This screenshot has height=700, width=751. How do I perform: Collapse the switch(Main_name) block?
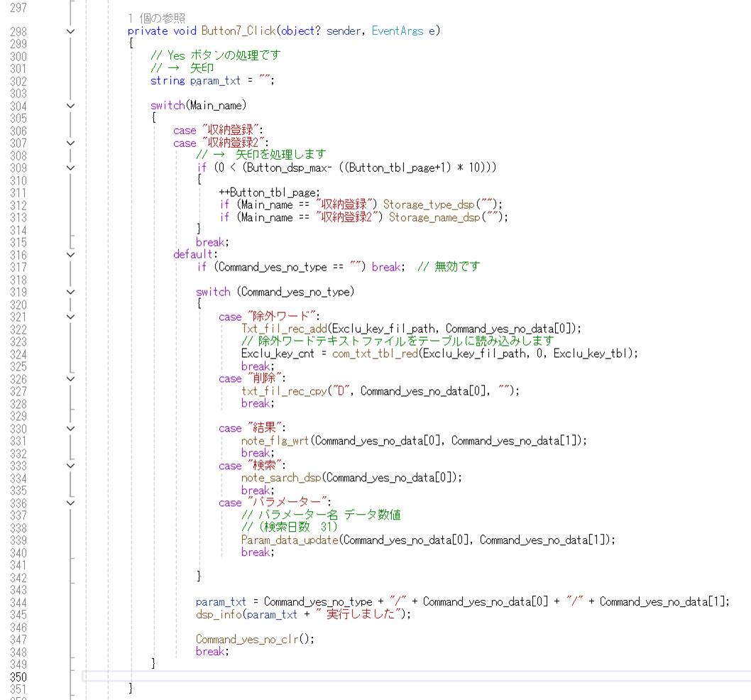point(70,106)
